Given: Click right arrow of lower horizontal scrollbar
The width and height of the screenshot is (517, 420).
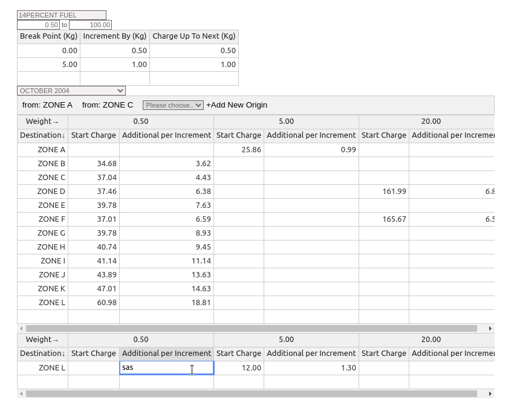Looking at the screenshot, I should (x=490, y=393).
